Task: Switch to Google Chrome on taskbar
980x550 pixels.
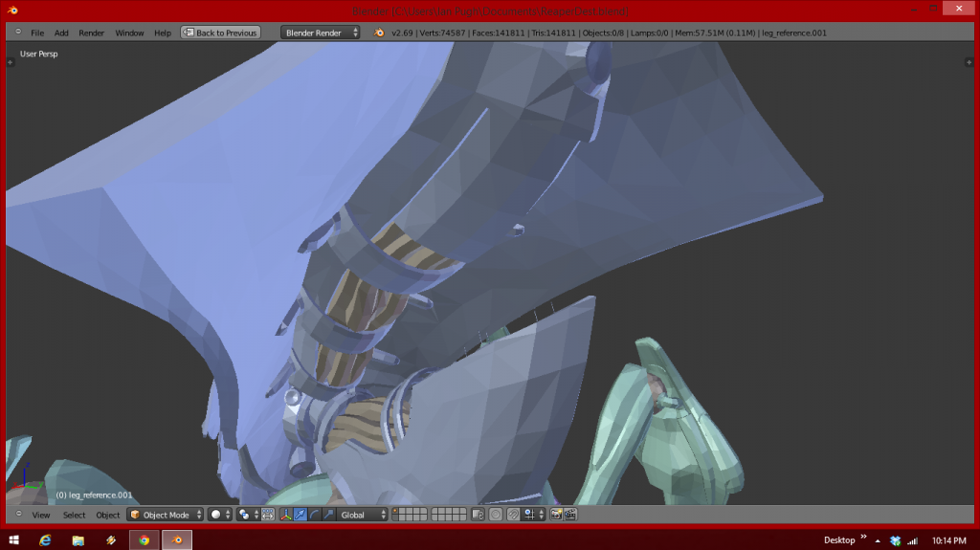Action: [145, 540]
